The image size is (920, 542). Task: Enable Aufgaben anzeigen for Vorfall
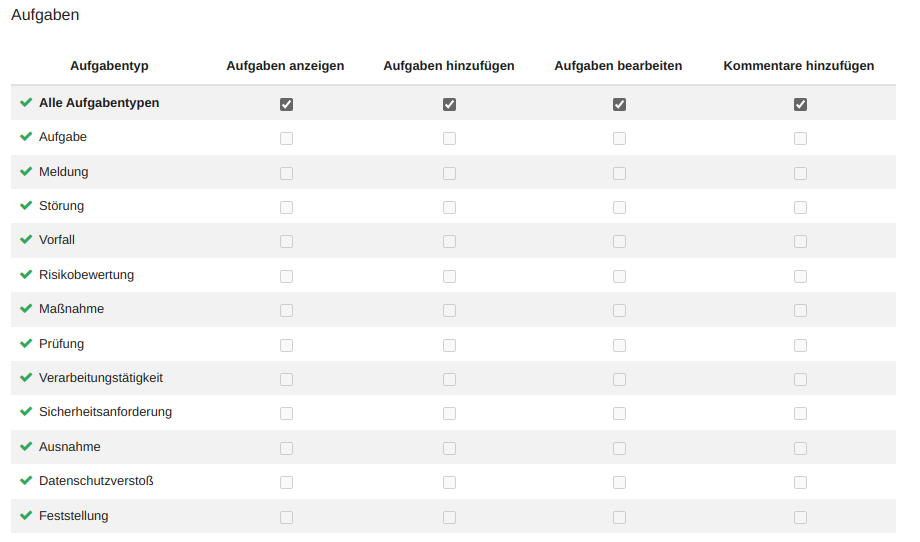pyautogui.click(x=287, y=242)
